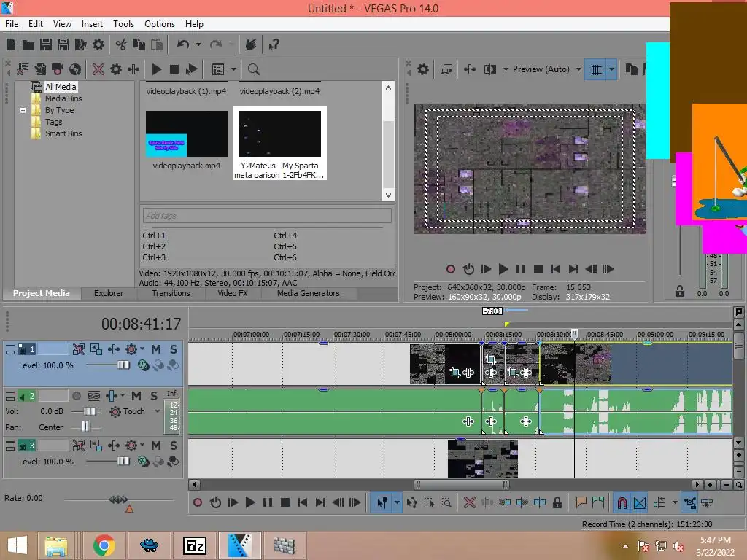The image size is (747, 560).
Task: Select the Smart Bins folder
Action: pos(63,134)
